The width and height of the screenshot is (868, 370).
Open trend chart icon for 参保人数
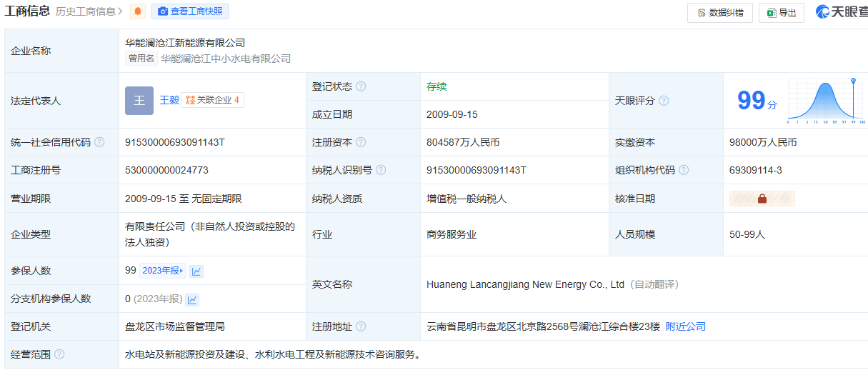(x=196, y=271)
